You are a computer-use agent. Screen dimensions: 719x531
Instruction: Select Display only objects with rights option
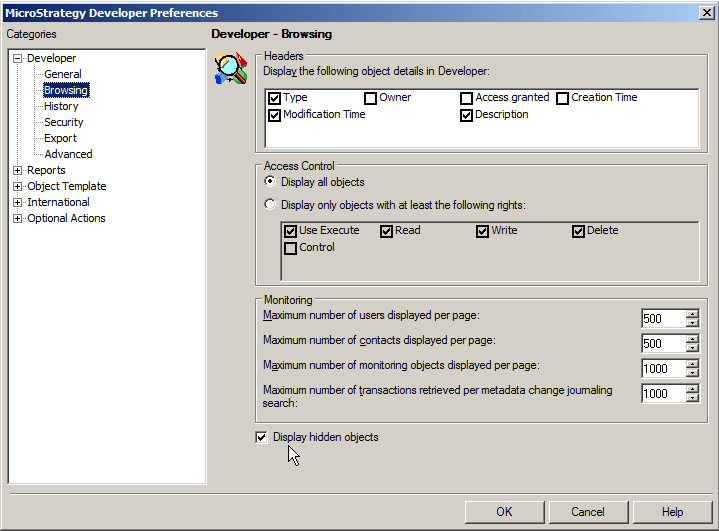[x=270, y=204]
